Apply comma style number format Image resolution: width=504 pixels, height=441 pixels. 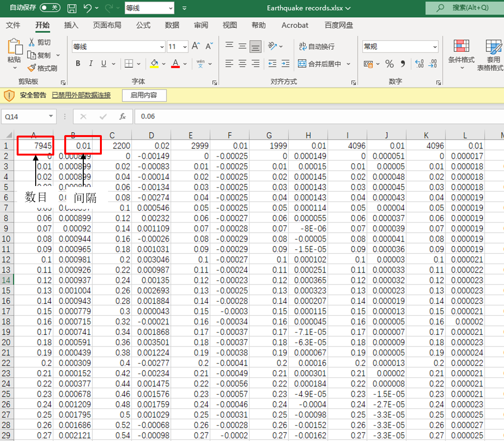pyautogui.click(x=403, y=64)
